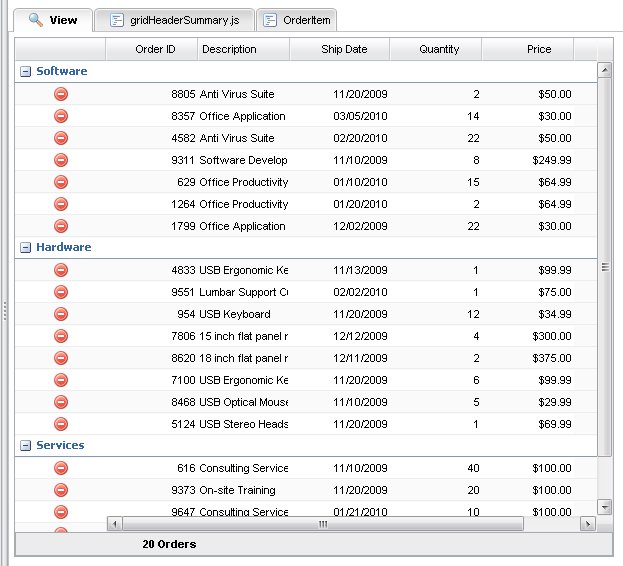Delete order 4833 via red minus icon
The width and height of the screenshot is (623, 566).
point(60,270)
